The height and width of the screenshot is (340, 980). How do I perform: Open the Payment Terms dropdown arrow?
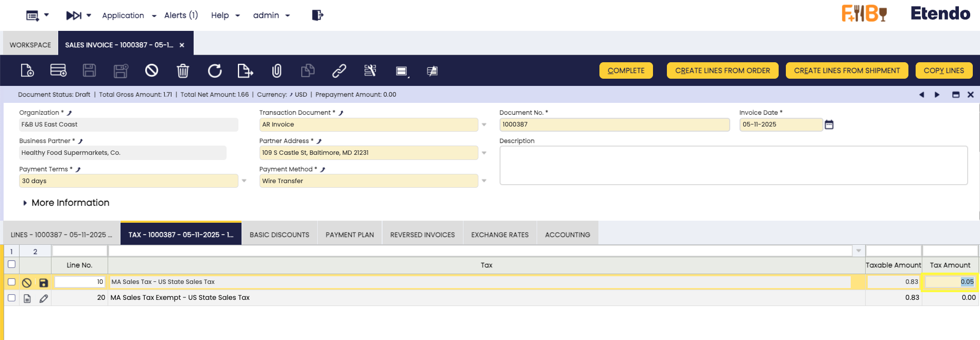coord(244,181)
